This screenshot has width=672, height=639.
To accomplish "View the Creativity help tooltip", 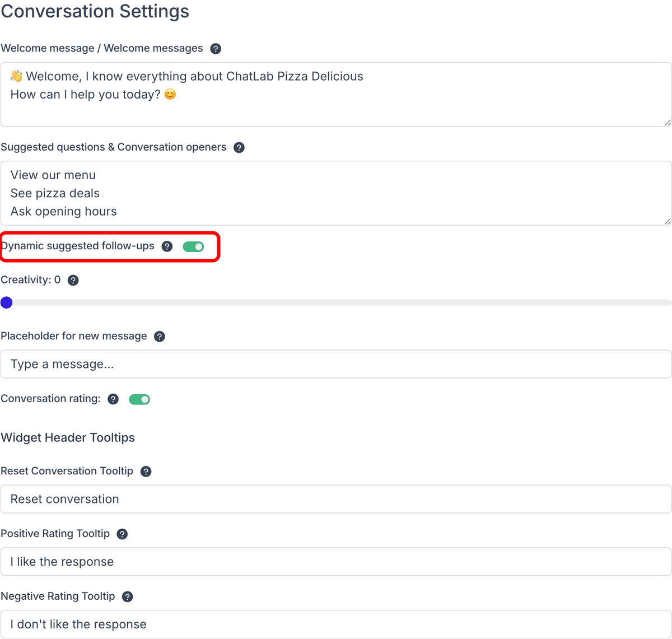I will 73,280.
